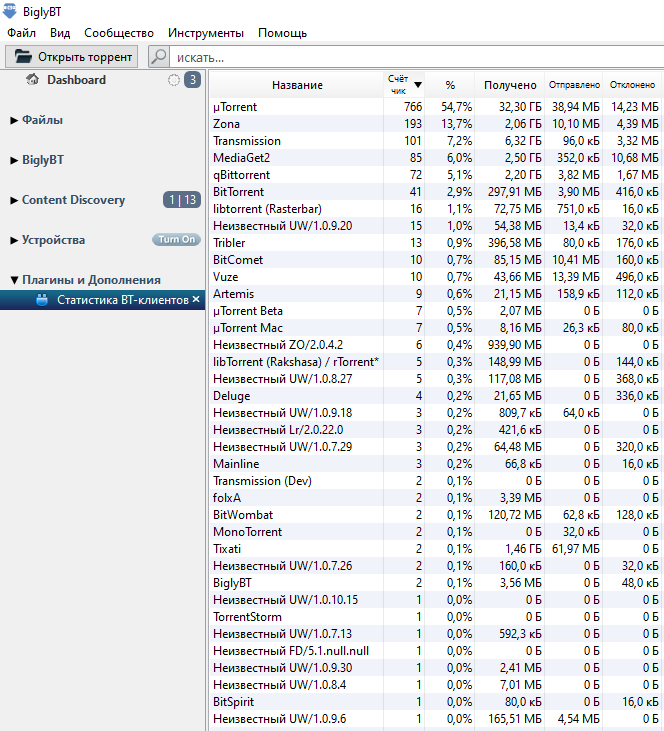The image size is (664, 731).
Task: Select the folxA row
Action: point(436,498)
